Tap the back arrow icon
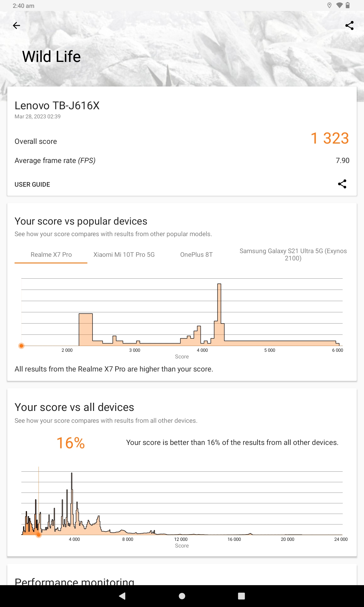This screenshot has height=607, width=364. [x=17, y=25]
